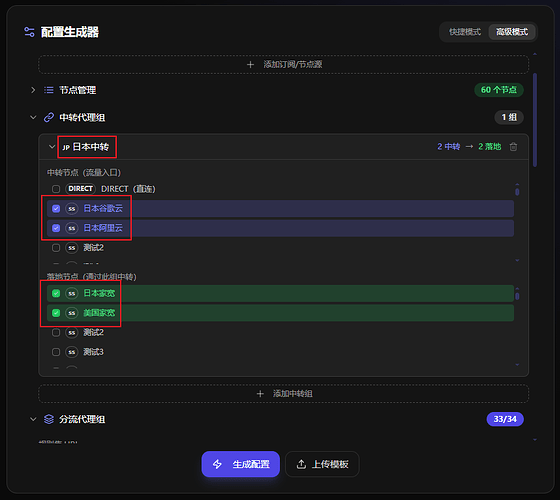Uncheck the 日本阿里云 relay checkbox
Image resolution: width=560 pixels, height=500 pixels.
coord(56,228)
